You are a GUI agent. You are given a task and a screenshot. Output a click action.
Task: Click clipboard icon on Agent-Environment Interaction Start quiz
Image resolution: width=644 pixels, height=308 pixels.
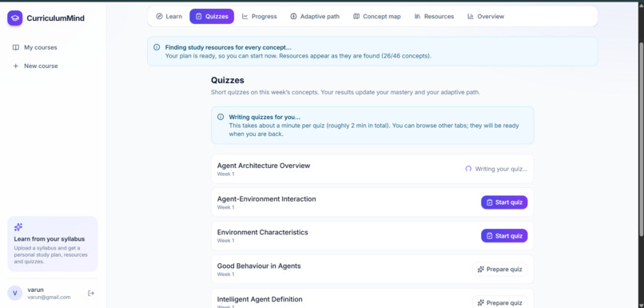(x=490, y=202)
